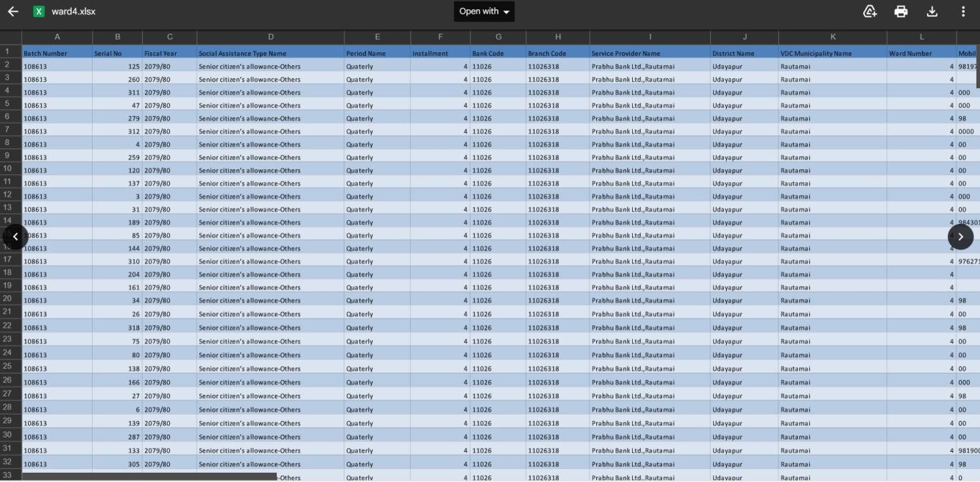
Task: Click 'Rautamai' municipality cell in row 28
Action: coord(833,410)
